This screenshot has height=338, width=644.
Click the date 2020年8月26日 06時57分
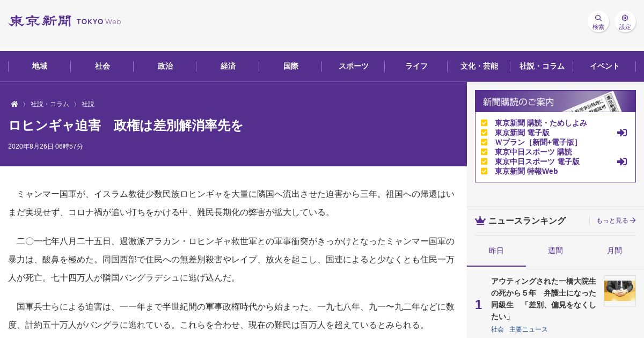pos(46,146)
